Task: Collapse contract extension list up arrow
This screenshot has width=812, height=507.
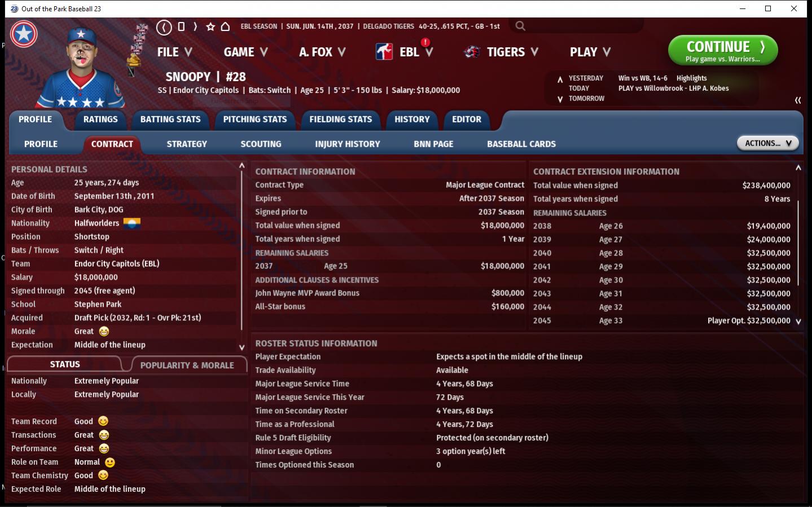Action: [798, 167]
